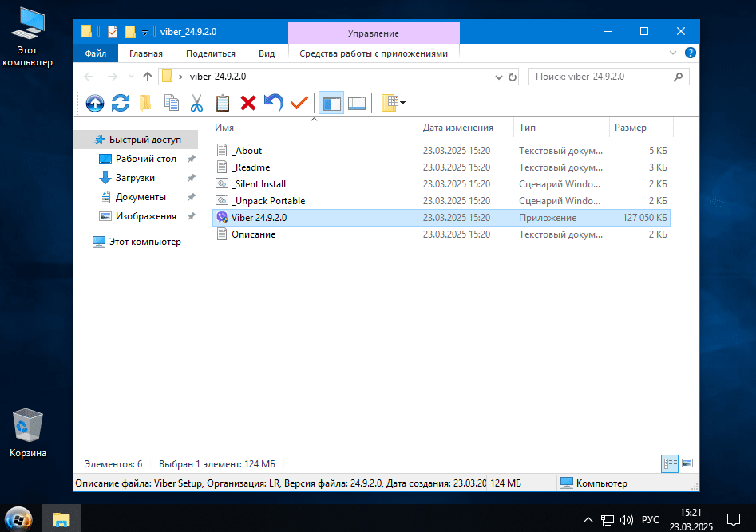Sort files by the Размер column header

(631, 128)
